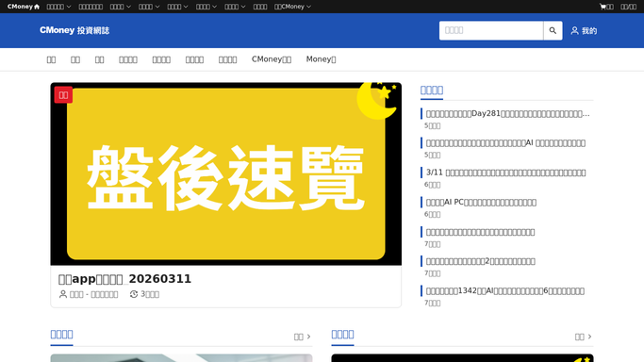Click the CMoney 投資網誌 logo
This screenshot has height=362, width=644.
tap(74, 30)
